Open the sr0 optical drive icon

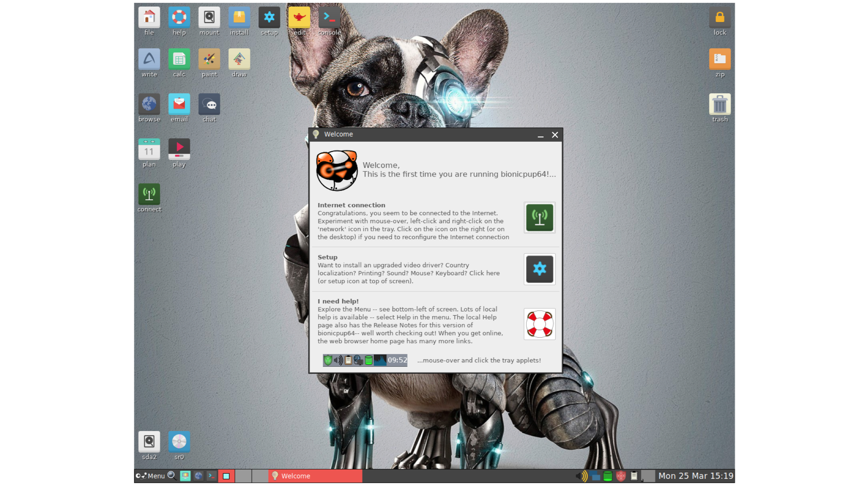pos(179,442)
